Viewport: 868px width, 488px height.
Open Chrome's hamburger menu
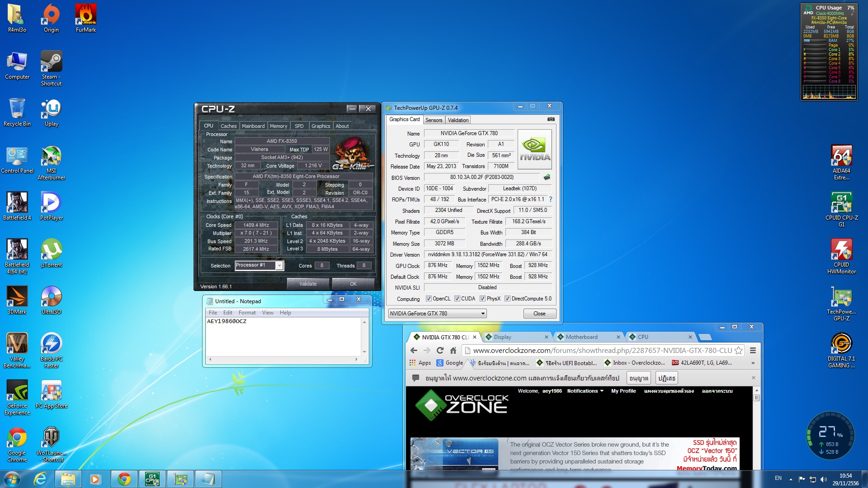753,350
